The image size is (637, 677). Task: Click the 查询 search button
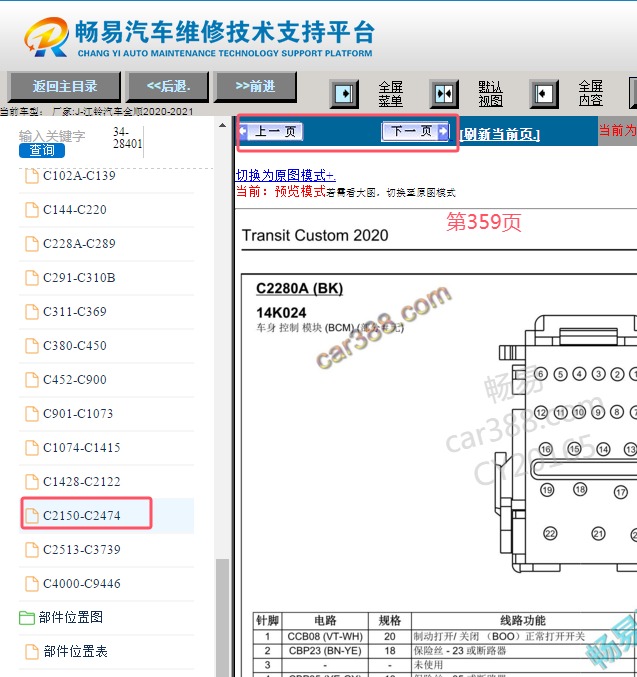click(42, 150)
